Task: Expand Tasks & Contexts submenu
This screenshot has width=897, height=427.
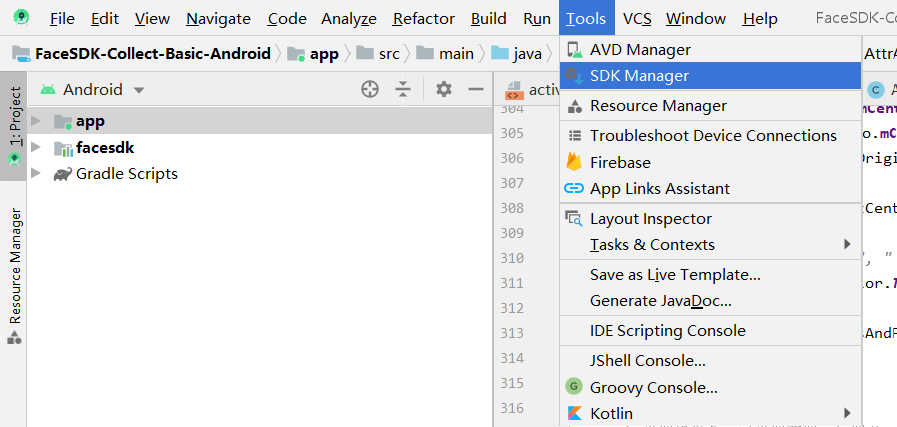Action: (x=710, y=245)
